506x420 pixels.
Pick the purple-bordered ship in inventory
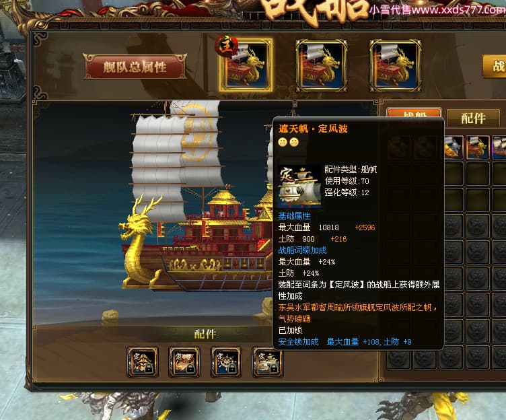[499, 147]
